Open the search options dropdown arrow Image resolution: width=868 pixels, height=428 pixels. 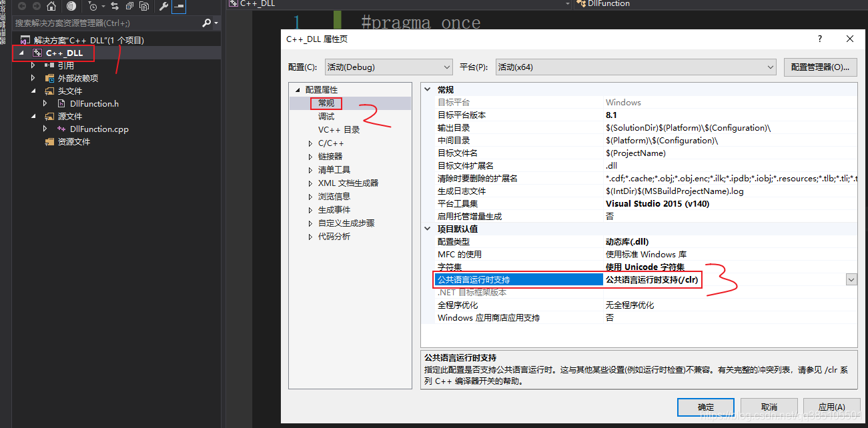point(215,23)
